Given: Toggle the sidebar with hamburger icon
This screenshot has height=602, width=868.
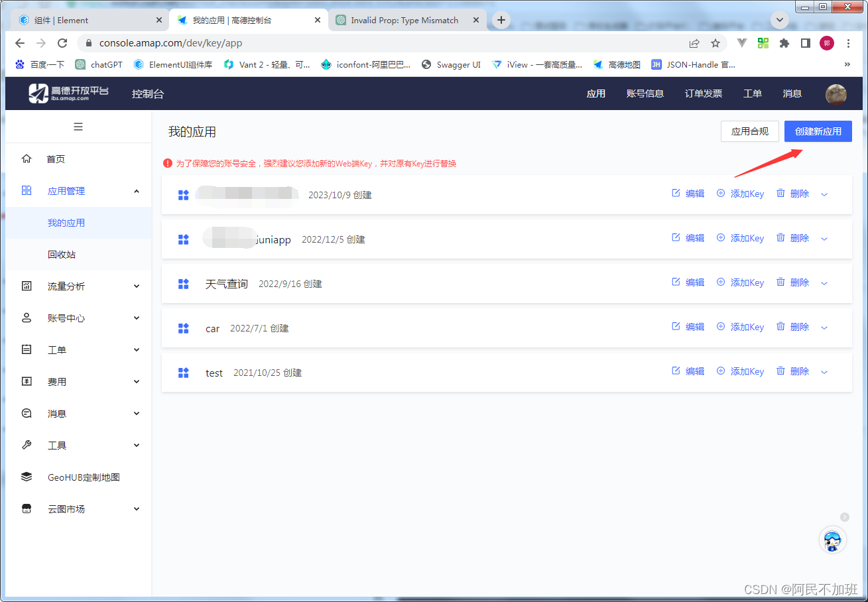Looking at the screenshot, I should click(x=78, y=126).
